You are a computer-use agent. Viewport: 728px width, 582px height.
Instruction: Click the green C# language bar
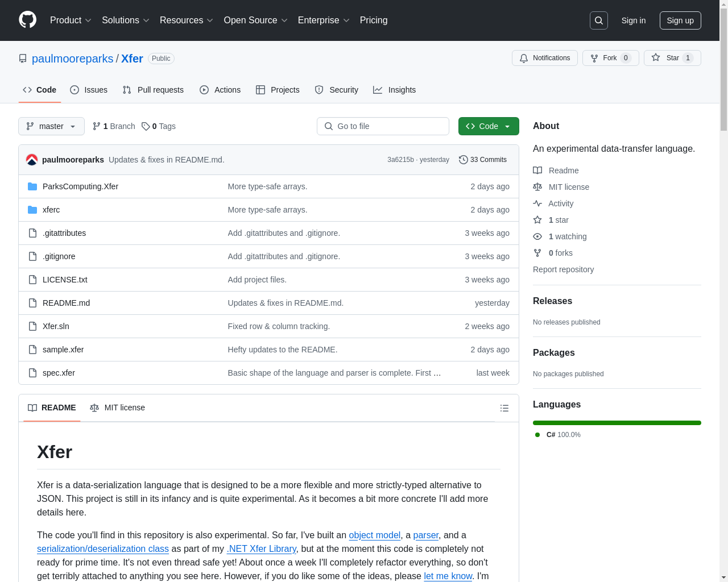617,423
